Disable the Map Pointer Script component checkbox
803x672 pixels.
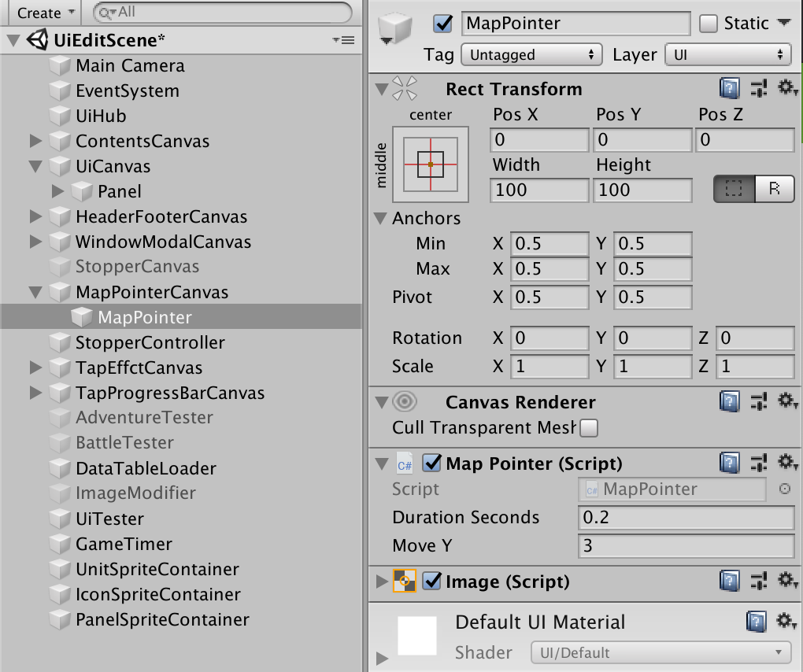pyautogui.click(x=431, y=463)
